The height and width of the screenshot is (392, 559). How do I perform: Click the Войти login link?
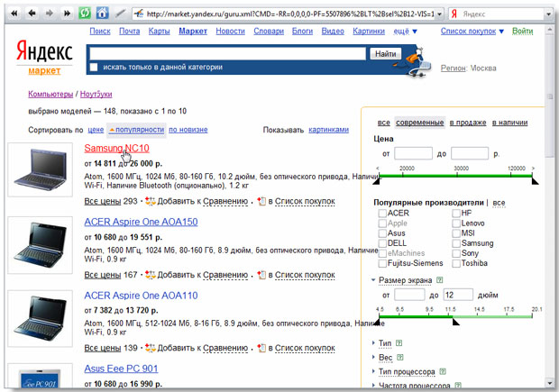[x=522, y=31]
